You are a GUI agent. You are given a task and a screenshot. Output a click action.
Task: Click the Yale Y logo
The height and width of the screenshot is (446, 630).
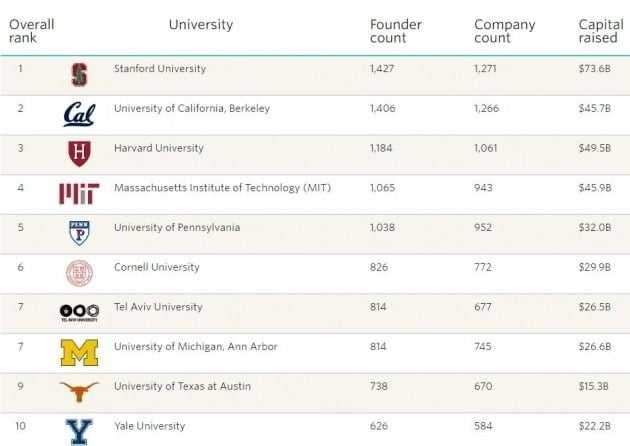pyautogui.click(x=79, y=431)
